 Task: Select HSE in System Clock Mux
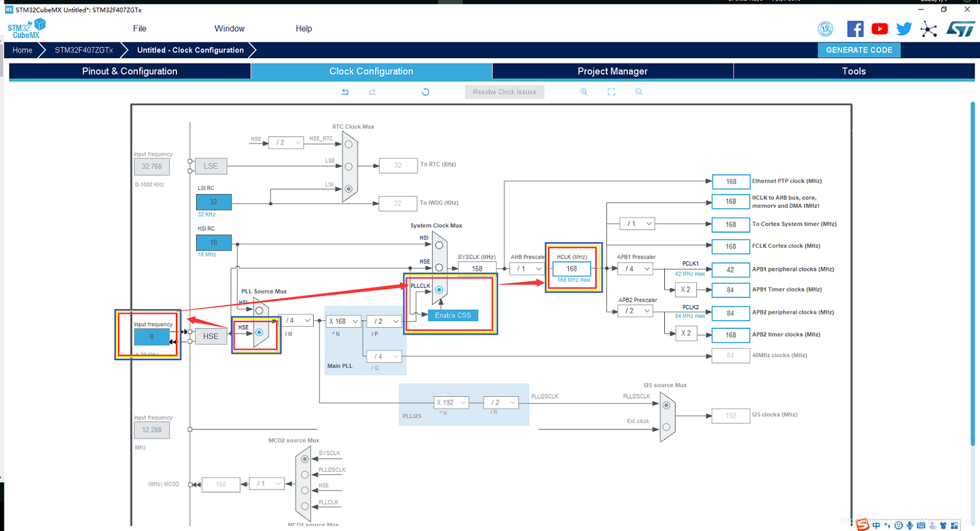(x=439, y=267)
